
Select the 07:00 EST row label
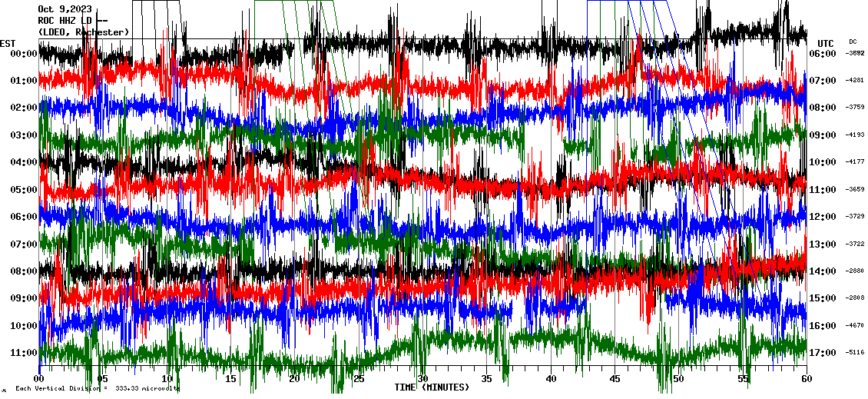point(23,244)
